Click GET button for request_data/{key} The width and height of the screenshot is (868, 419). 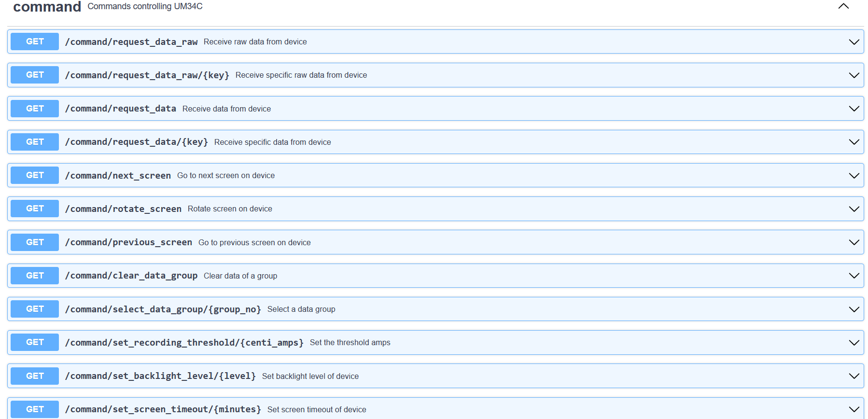pos(35,142)
